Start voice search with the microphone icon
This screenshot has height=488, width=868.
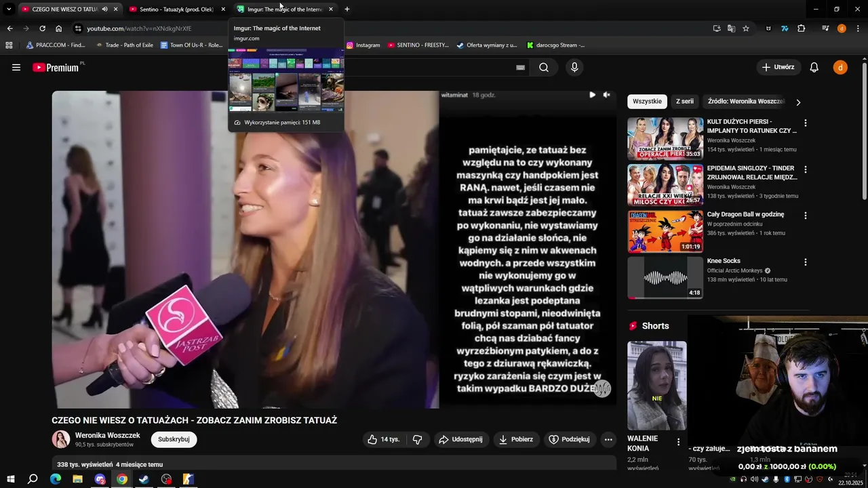(574, 67)
